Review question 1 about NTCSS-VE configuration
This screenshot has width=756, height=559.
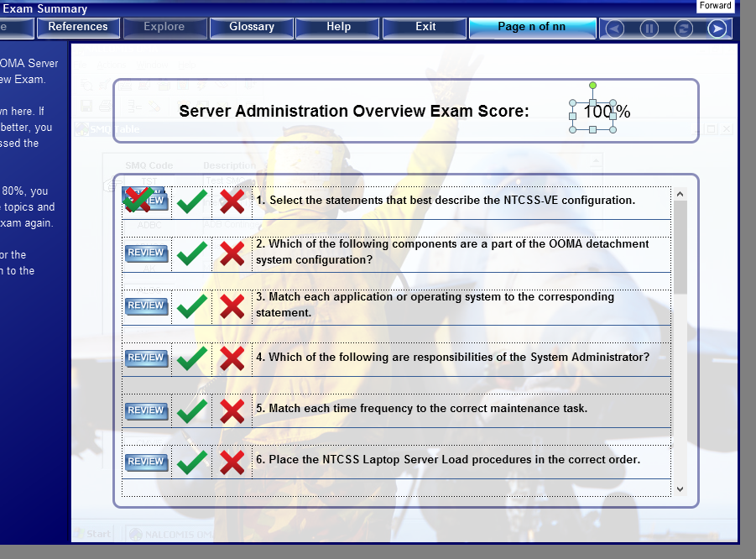tap(147, 200)
